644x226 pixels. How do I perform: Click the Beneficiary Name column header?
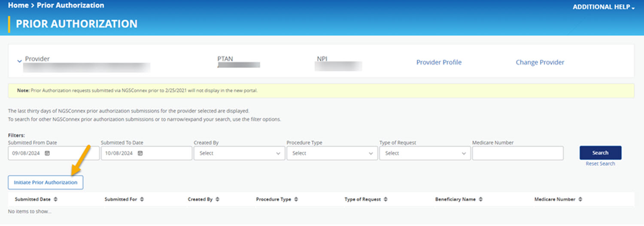click(455, 199)
